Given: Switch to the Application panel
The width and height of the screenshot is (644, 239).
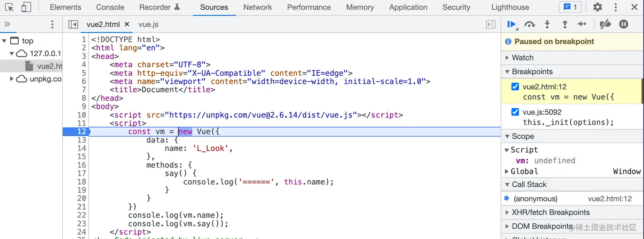Looking at the screenshot, I should pos(408,7).
